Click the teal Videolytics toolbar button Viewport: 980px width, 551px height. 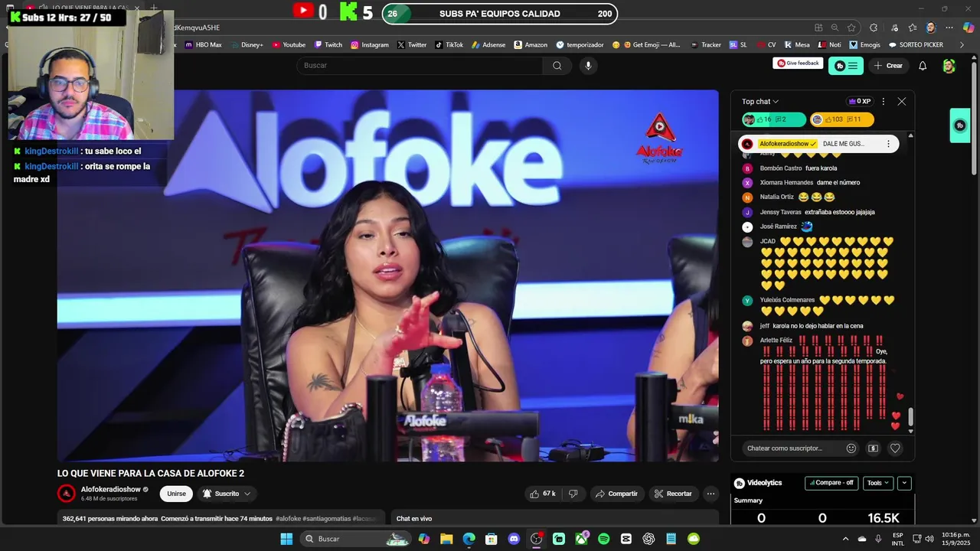pos(846,66)
